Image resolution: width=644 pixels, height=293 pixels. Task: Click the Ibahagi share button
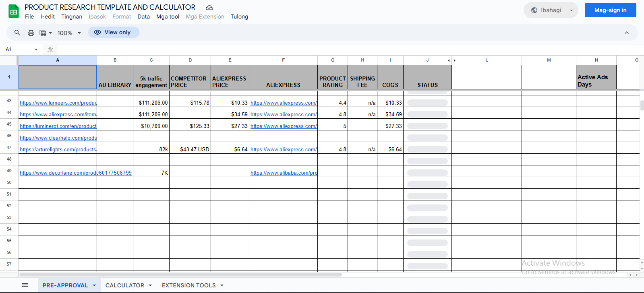(545, 10)
